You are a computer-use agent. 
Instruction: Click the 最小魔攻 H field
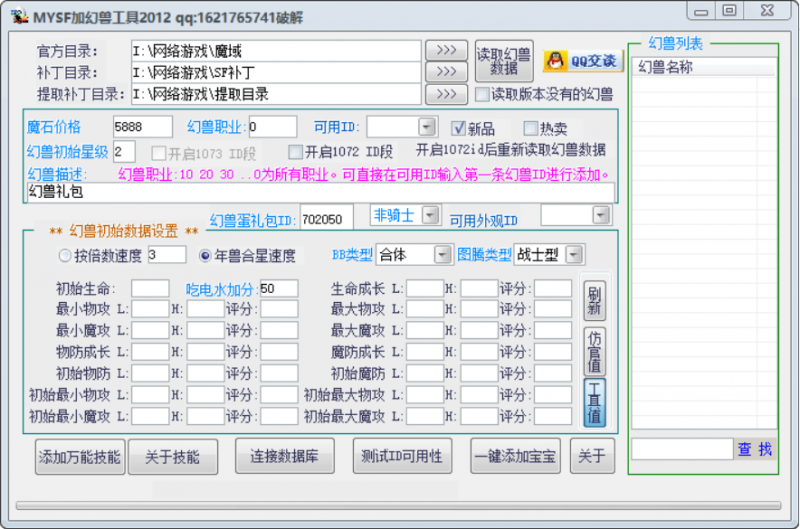pos(205,330)
